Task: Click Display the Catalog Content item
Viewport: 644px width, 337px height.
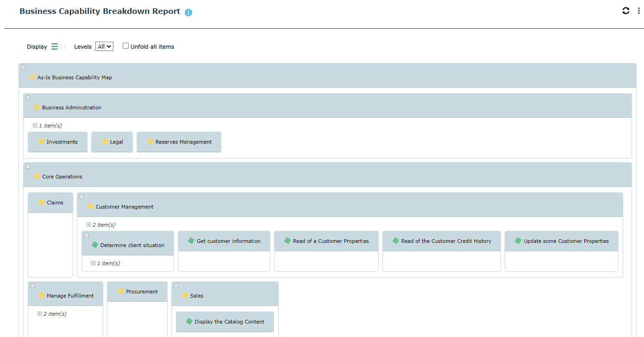Action: (x=229, y=322)
